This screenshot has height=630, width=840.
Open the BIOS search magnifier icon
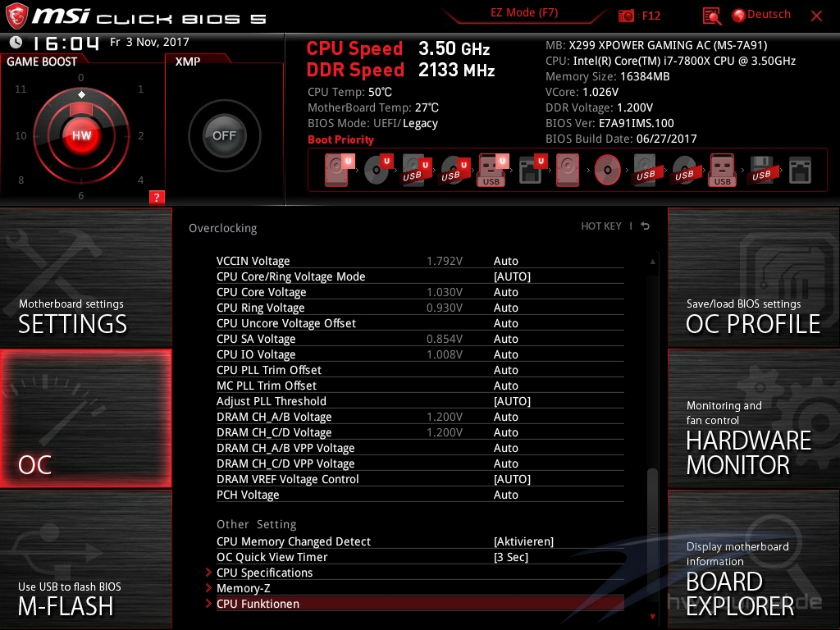click(x=711, y=16)
